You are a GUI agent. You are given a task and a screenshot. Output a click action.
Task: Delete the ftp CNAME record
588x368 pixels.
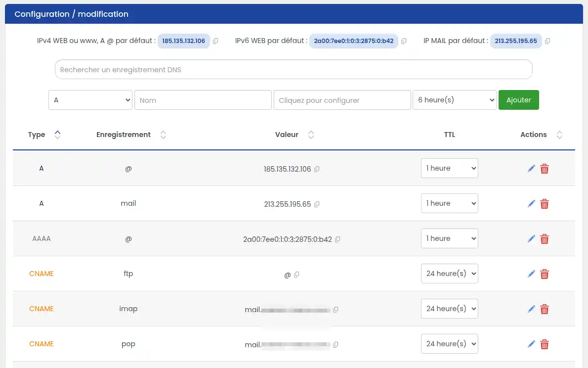tap(545, 274)
